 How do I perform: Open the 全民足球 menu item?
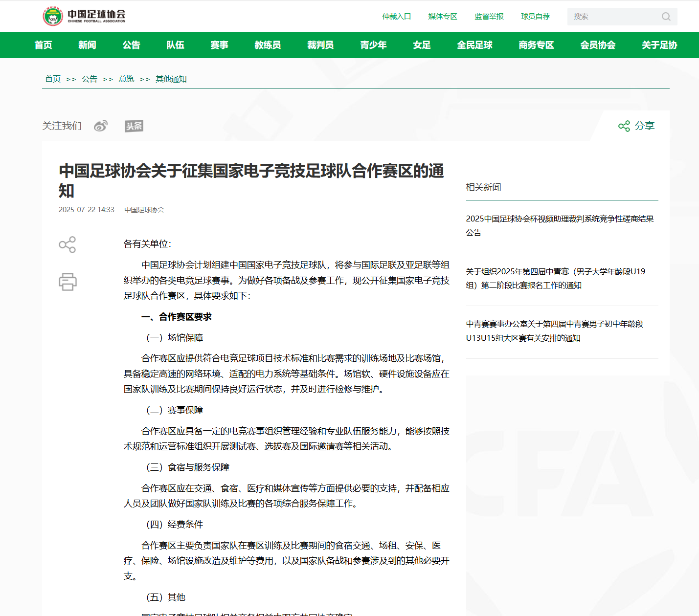tap(474, 45)
